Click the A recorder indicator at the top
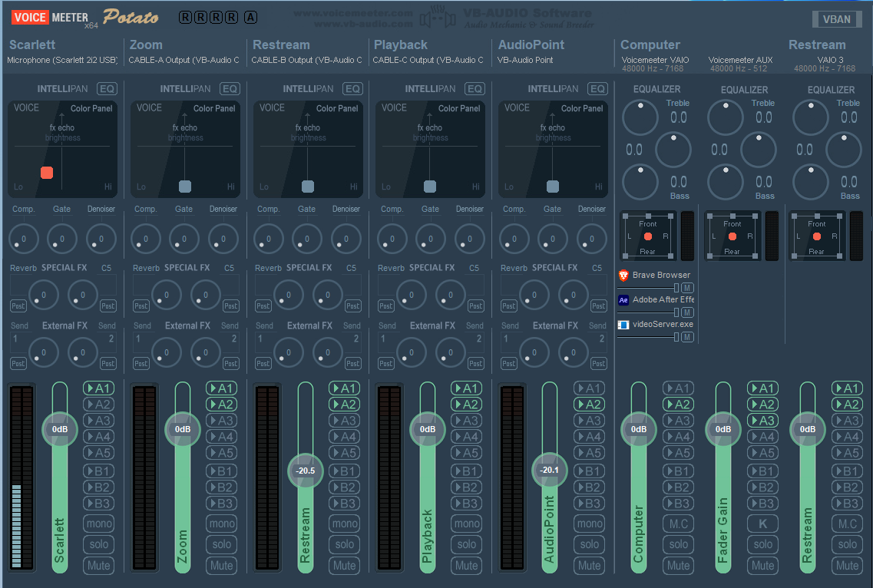This screenshot has width=873, height=588. point(250,17)
